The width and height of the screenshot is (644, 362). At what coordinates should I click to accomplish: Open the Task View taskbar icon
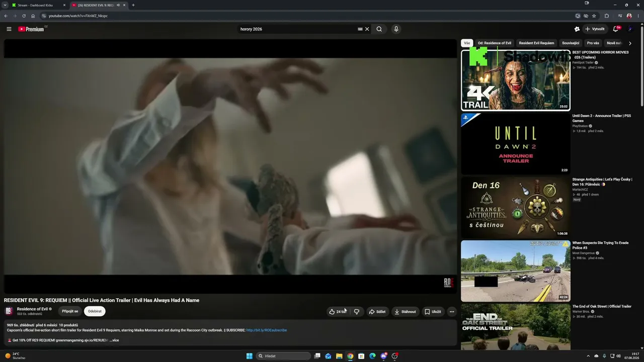click(317, 356)
